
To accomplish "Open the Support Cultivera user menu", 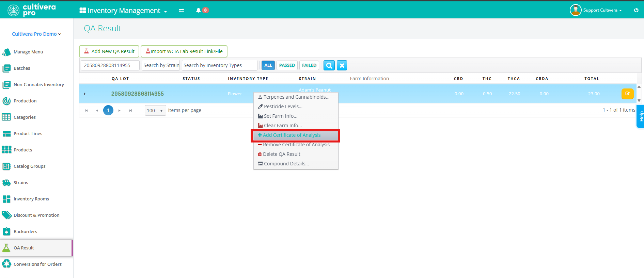I will [x=602, y=10].
